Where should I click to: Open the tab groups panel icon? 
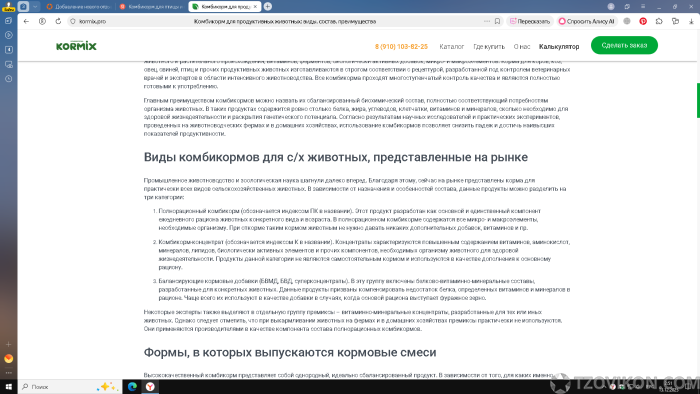pyautogui.click(x=24, y=6)
